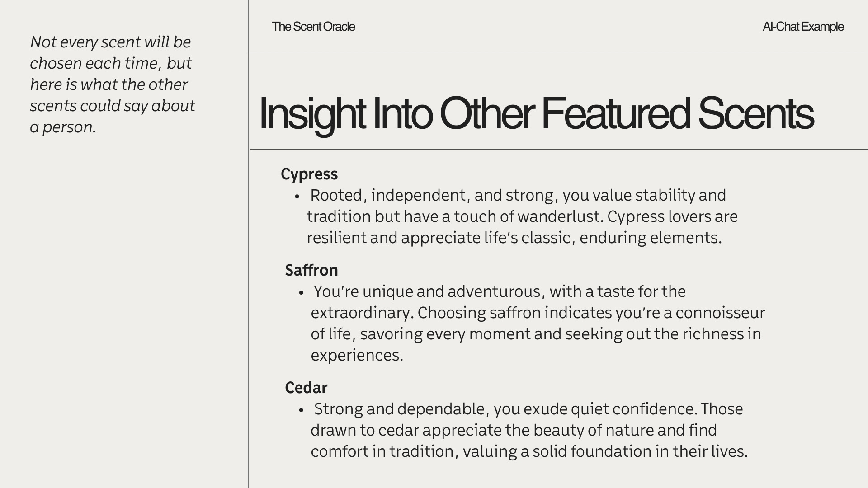The image size is (868, 488).
Task: Click the vertical divider beside sidebar
Action: (248, 244)
